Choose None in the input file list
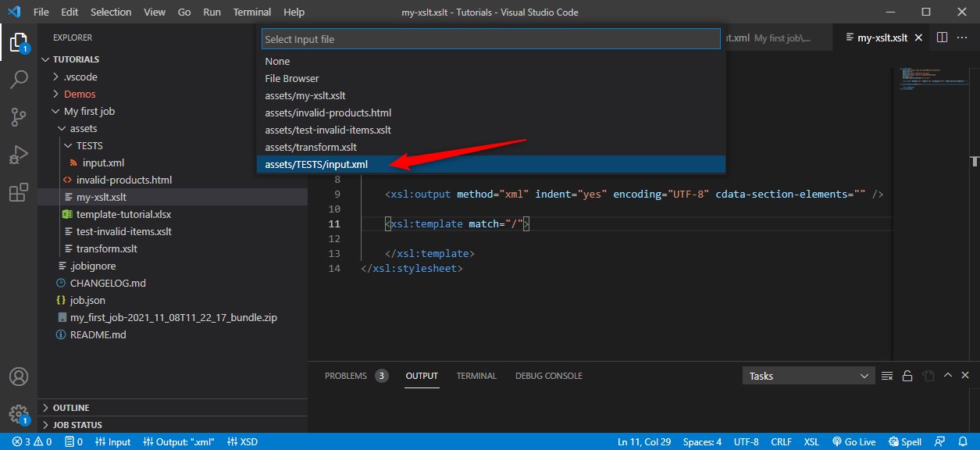Image resolution: width=980 pixels, height=450 pixels. 490,61
